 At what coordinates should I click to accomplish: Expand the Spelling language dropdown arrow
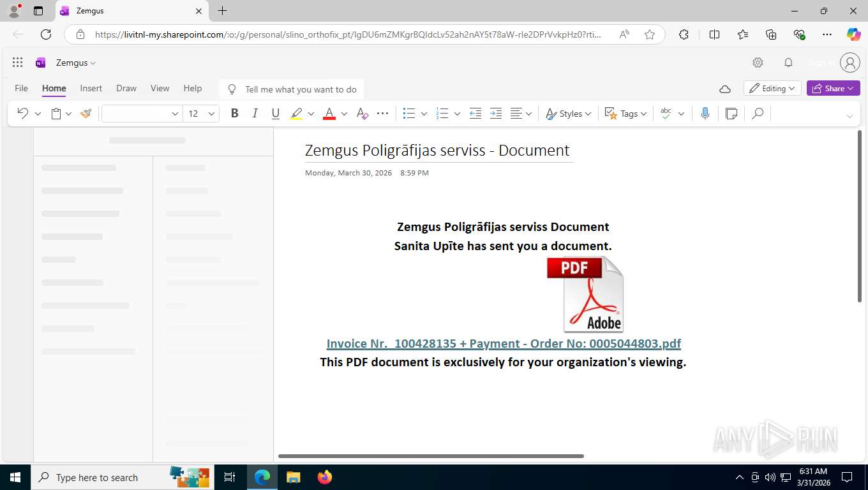click(681, 114)
